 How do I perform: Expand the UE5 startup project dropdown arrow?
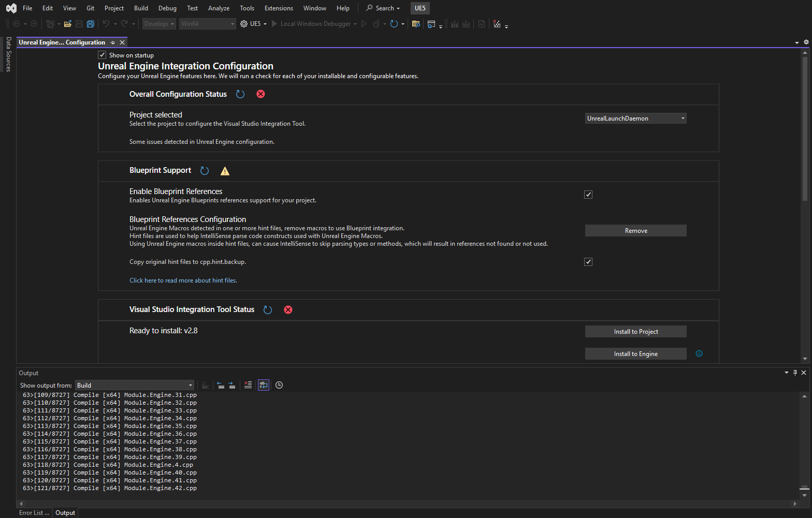[x=265, y=24]
